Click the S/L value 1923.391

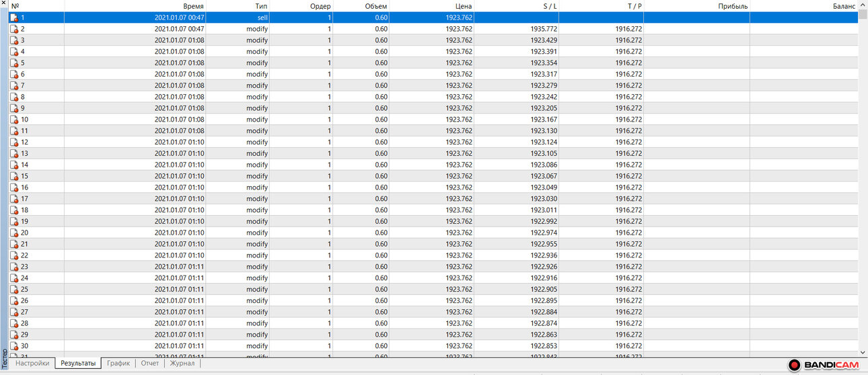tap(544, 52)
